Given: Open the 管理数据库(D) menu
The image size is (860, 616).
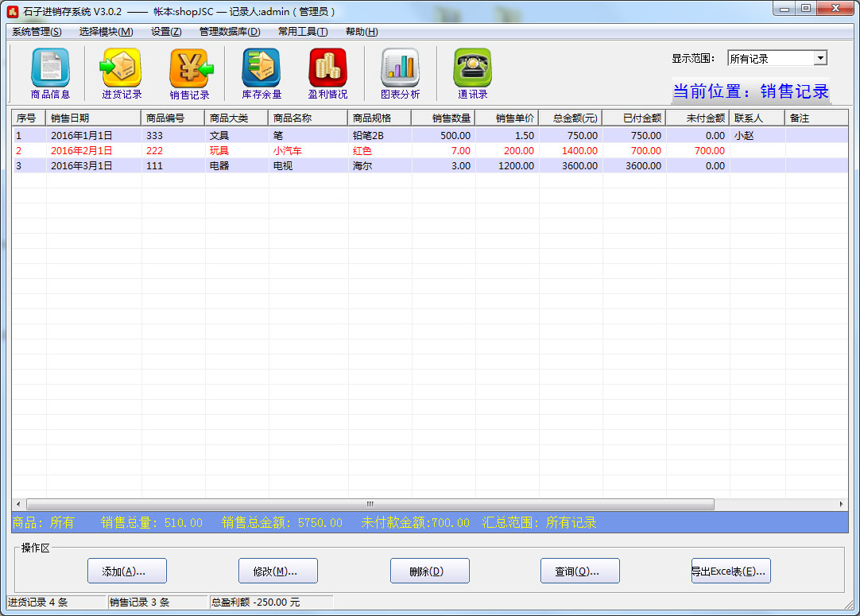Looking at the screenshot, I should [229, 32].
